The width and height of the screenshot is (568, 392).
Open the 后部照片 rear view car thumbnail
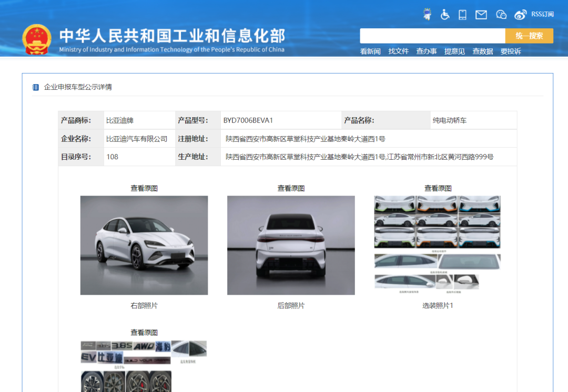coord(291,245)
